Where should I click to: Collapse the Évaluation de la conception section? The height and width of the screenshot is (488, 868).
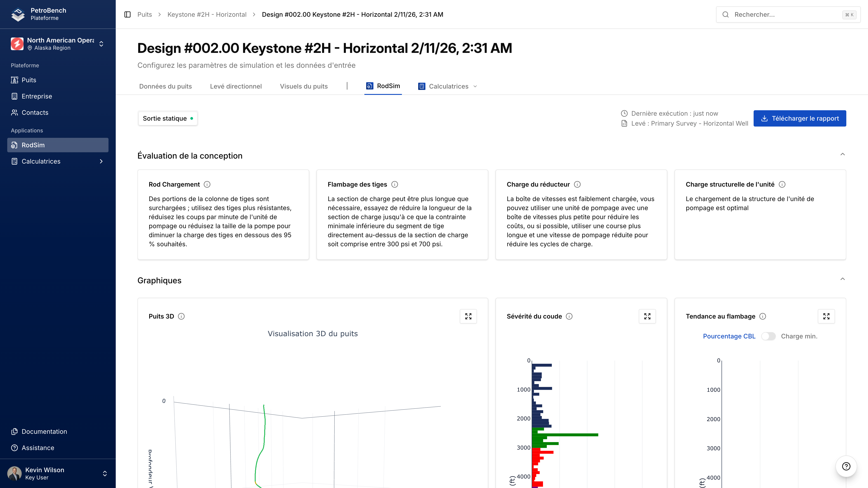842,154
